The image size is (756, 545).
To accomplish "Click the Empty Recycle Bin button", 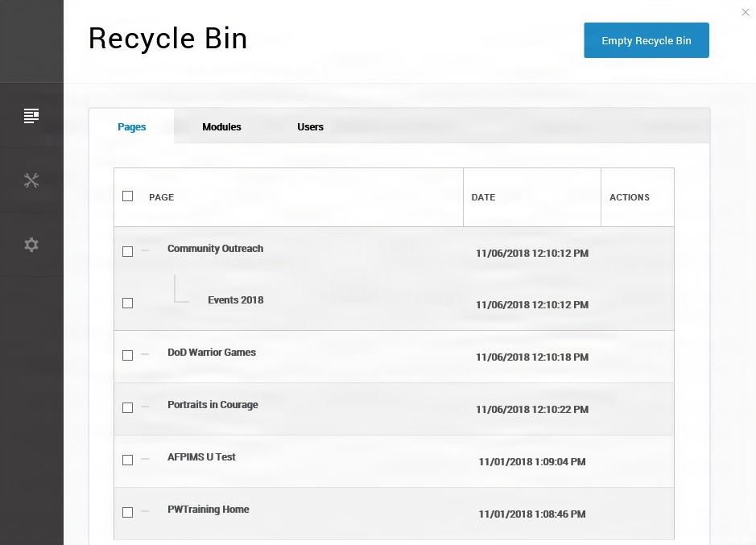I will [646, 40].
